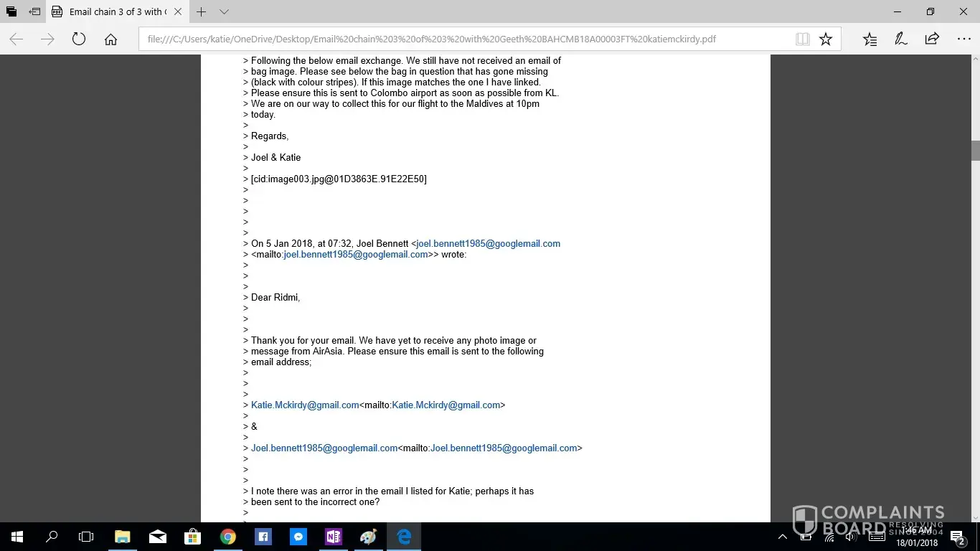Refresh the current page

tap(79, 39)
